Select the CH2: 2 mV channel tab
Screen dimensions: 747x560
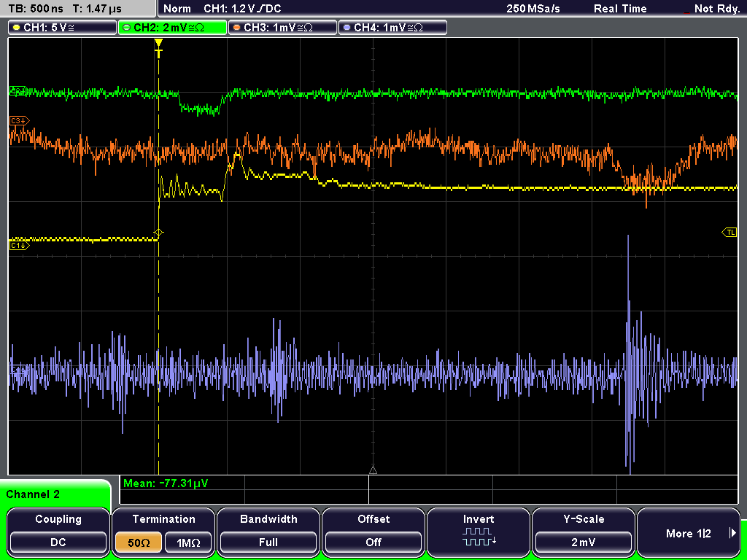click(172, 28)
